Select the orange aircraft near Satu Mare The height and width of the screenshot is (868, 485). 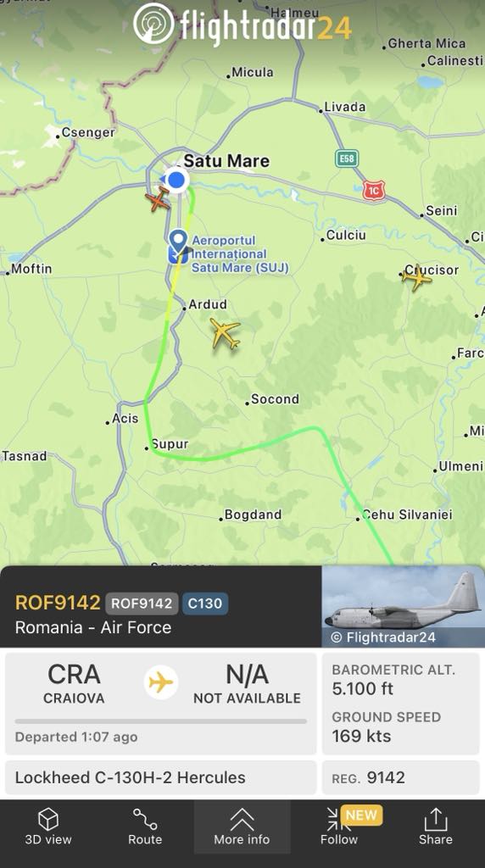[x=158, y=200]
